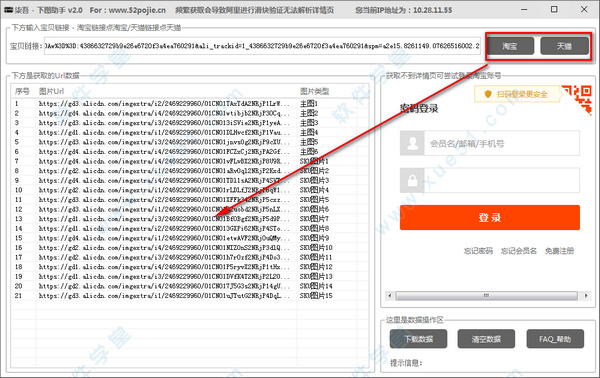Focus the 宝贝链接 input field
600x378 pixels.
click(262, 46)
